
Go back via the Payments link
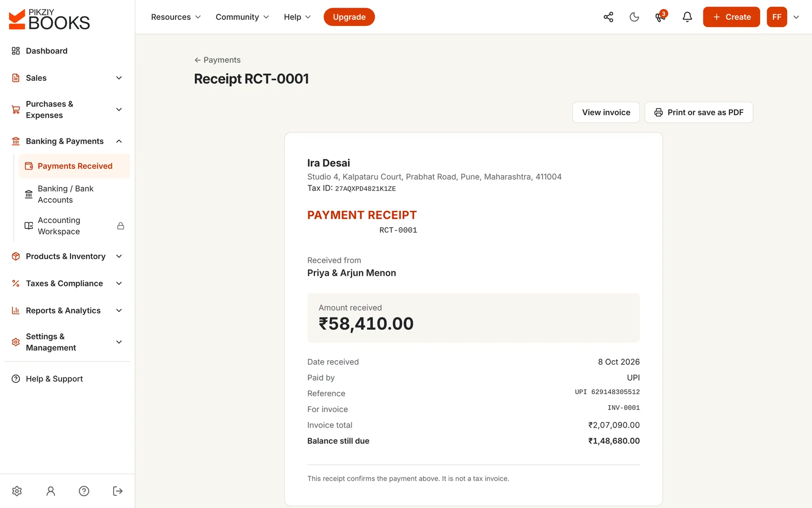point(217,60)
